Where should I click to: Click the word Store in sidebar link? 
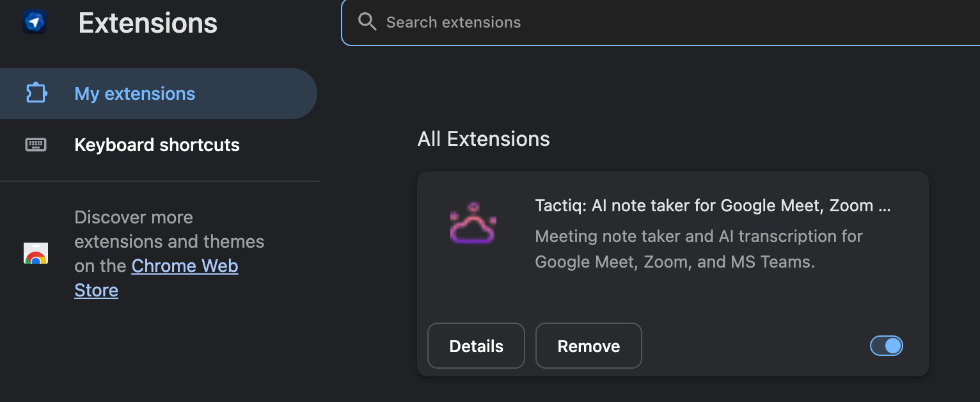96,291
